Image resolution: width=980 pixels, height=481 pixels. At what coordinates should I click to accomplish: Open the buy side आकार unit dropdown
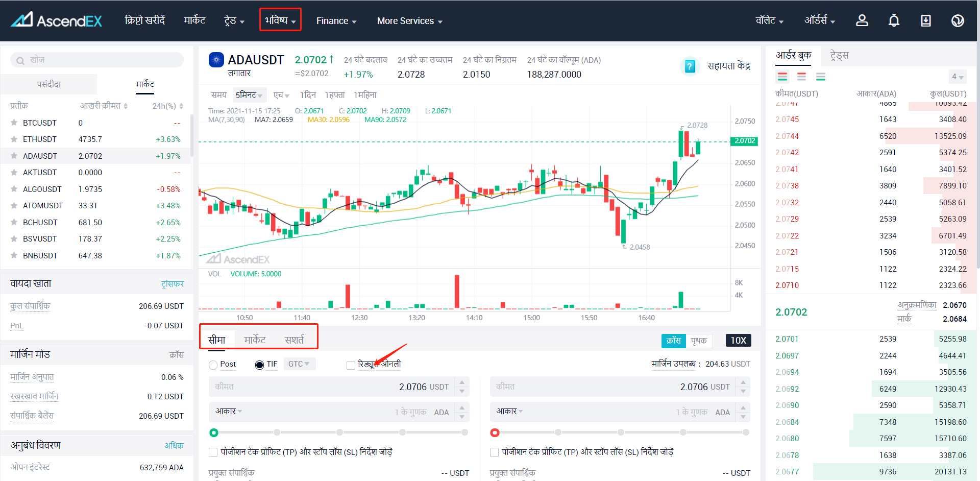[x=229, y=412]
